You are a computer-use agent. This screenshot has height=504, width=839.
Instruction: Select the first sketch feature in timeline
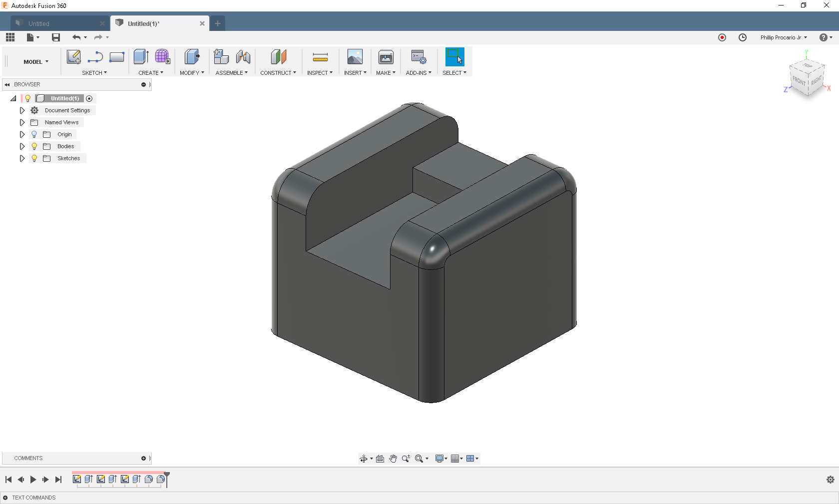(x=77, y=479)
